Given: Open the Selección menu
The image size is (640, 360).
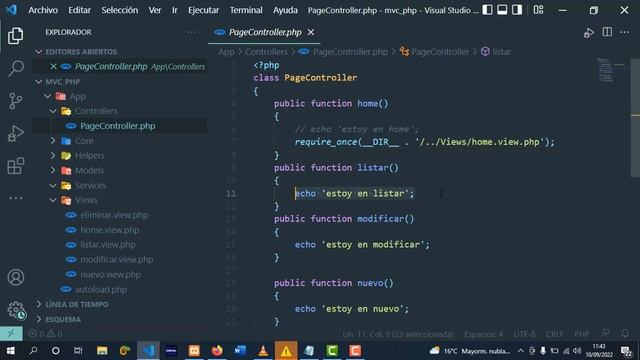Looking at the screenshot, I should [x=120, y=10].
